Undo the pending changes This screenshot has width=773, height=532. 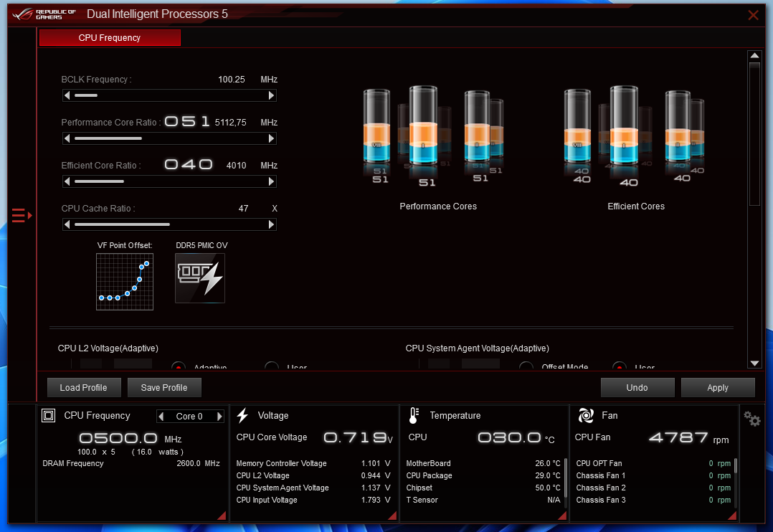click(637, 388)
